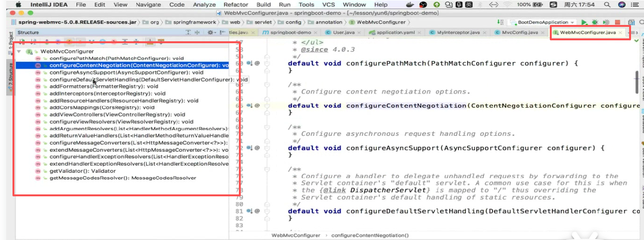Viewport: 644px width, 240px height.
Task: Select addInterceptors(InterceptorRegistry) in Structure
Action: 107,94
